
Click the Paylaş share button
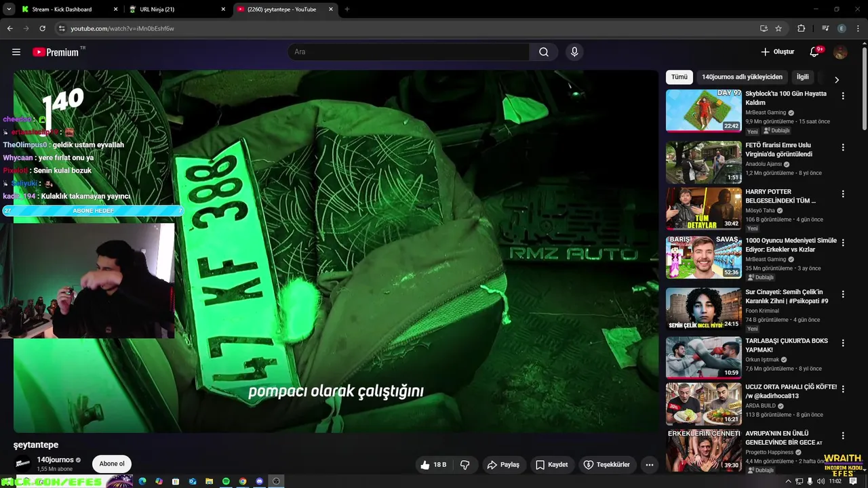[502, 464]
